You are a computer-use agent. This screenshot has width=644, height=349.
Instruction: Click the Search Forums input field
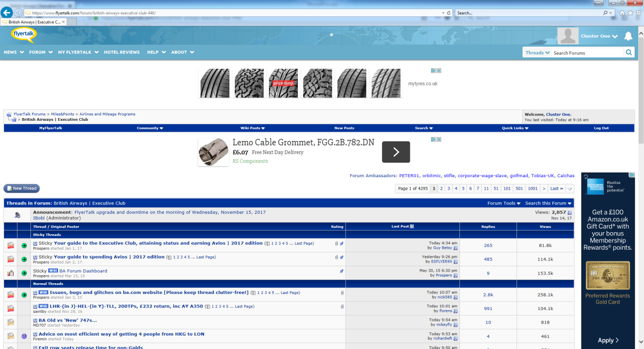(587, 53)
